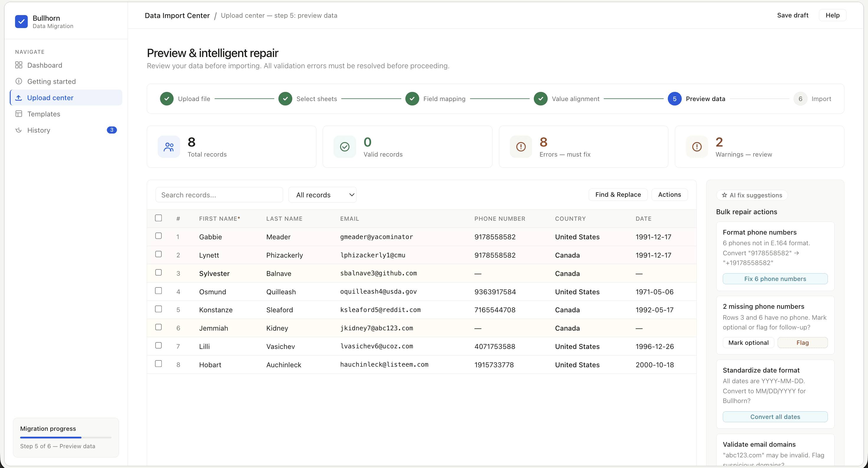The height and width of the screenshot is (468, 868).
Task: Click the star icon in AI fix suggestions
Action: coord(725,195)
